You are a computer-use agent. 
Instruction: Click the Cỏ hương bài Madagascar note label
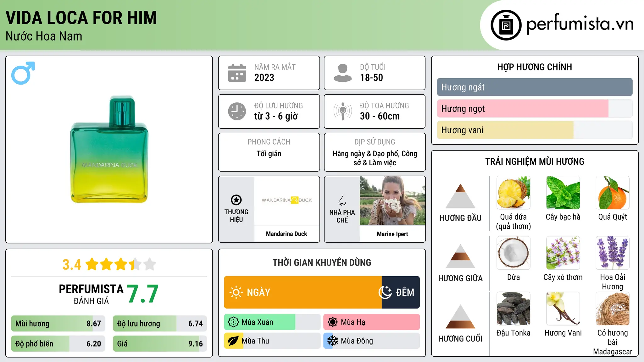click(x=613, y=342)
